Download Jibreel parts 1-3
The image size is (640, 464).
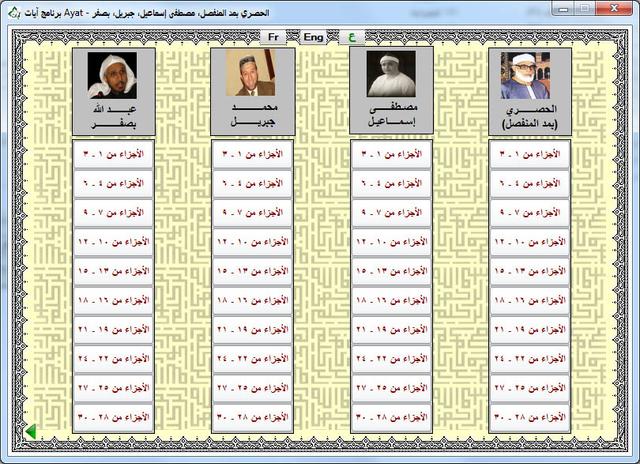[253, 154]
